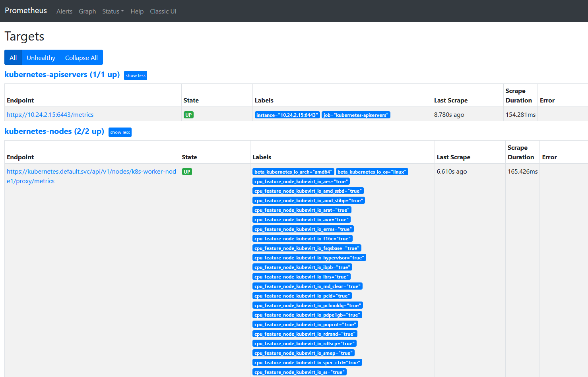The width and height of the screenshot is (588, 377).
Task: Select cpu_feature smep="true" label
Action: [303, 353]
